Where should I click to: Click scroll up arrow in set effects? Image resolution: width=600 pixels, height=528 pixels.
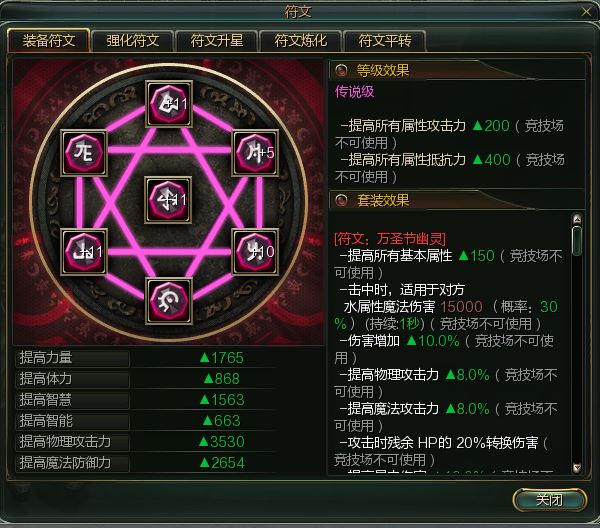click(x=577, y=219)
